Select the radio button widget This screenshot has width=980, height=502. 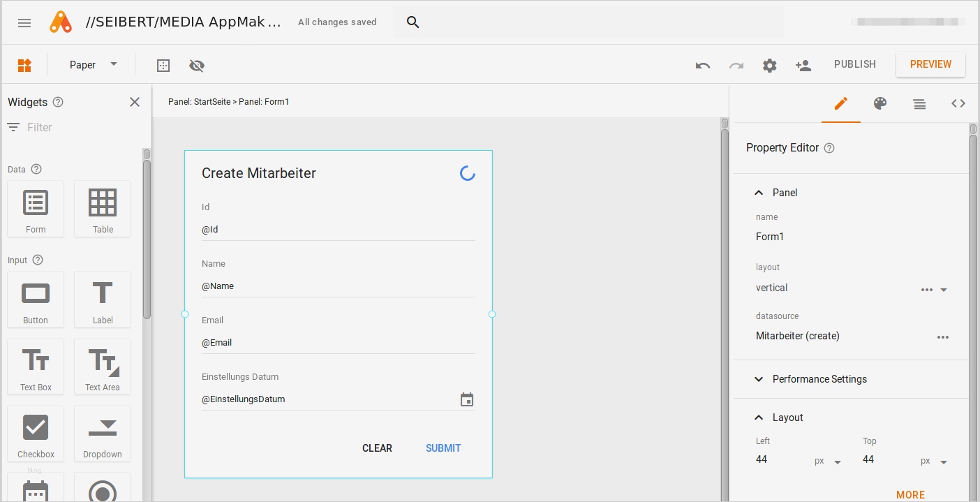[103, 487]
